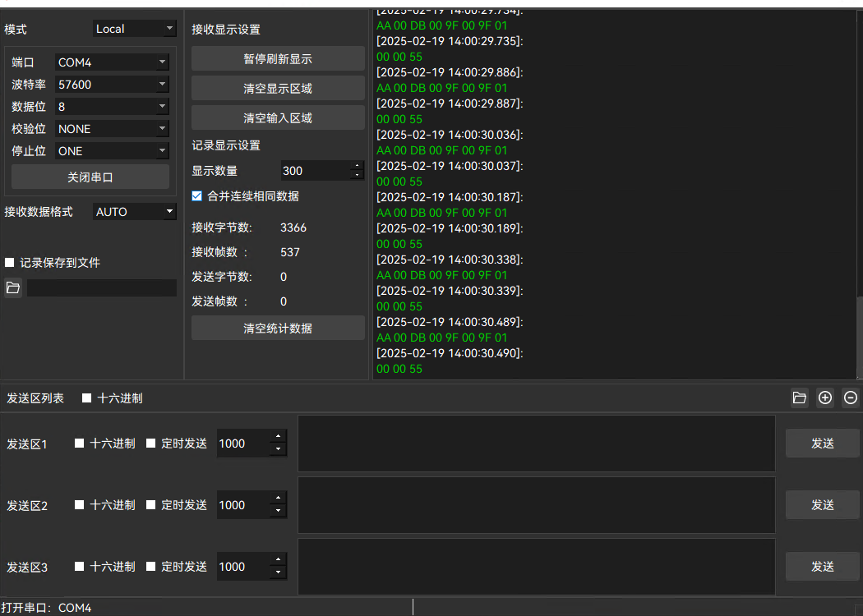Enable 十六进制 for 发送区1
The height and width of the screenshot is (616, 863).
[80, 444]
